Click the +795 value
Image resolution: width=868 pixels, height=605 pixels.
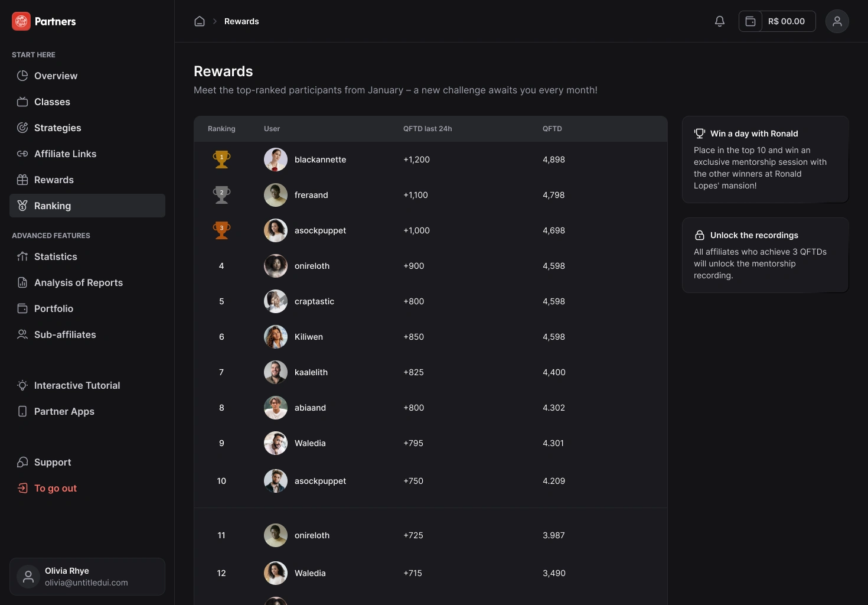point(413,443)
